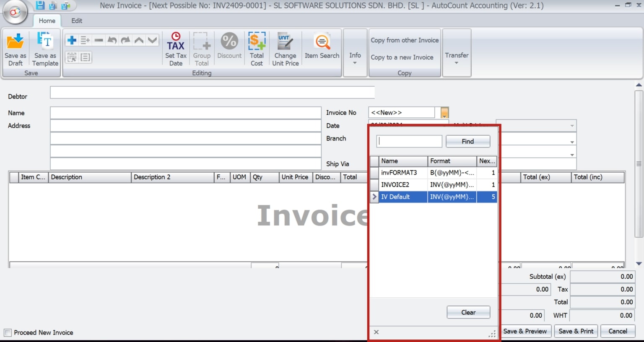Viewport: 644px width, 342px height.
Task: Remove a row using the minus icon
Action: click(x=98, y=40)
